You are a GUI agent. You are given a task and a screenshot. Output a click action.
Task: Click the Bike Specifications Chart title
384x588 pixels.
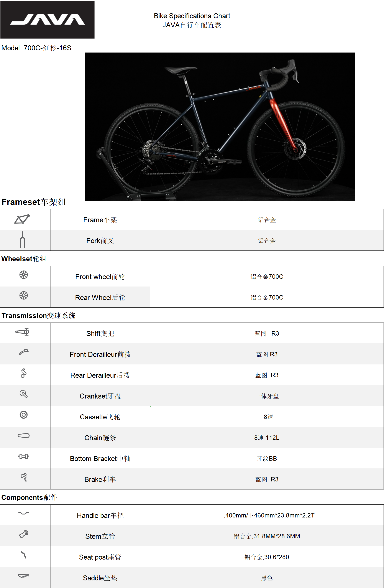point(192,16)
